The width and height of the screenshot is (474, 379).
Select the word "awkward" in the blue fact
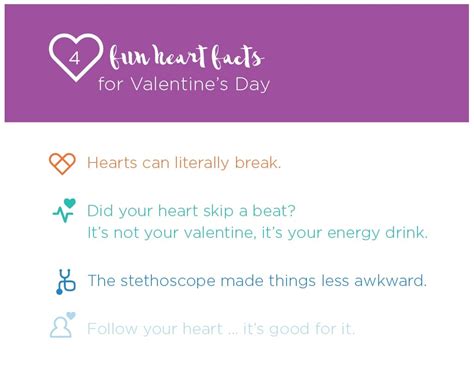pyautogui.click(x=390, y=280)
